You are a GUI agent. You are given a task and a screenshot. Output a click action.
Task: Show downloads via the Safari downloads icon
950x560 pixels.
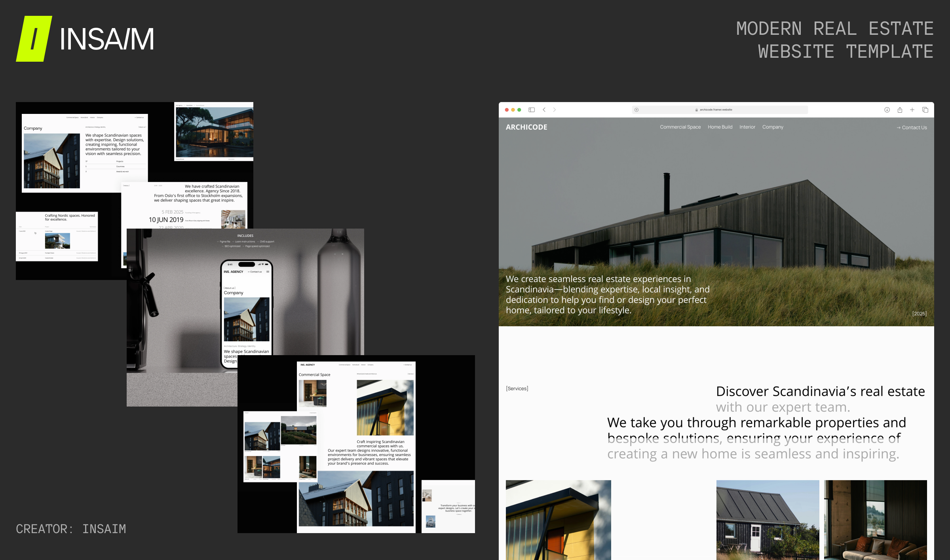click(887, 110)
